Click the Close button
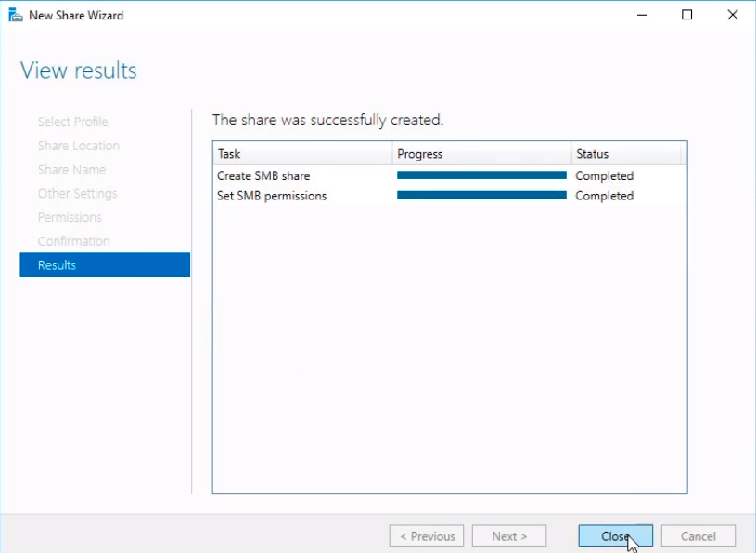This screenshot has height=553, width=756. coord(615,535)
